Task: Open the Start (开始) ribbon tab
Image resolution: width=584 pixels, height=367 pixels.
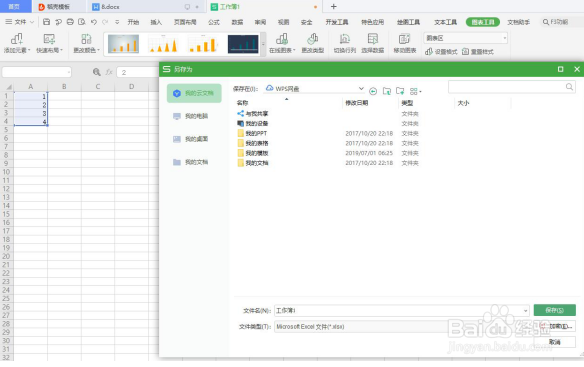Action: click(x=133, y=22)
